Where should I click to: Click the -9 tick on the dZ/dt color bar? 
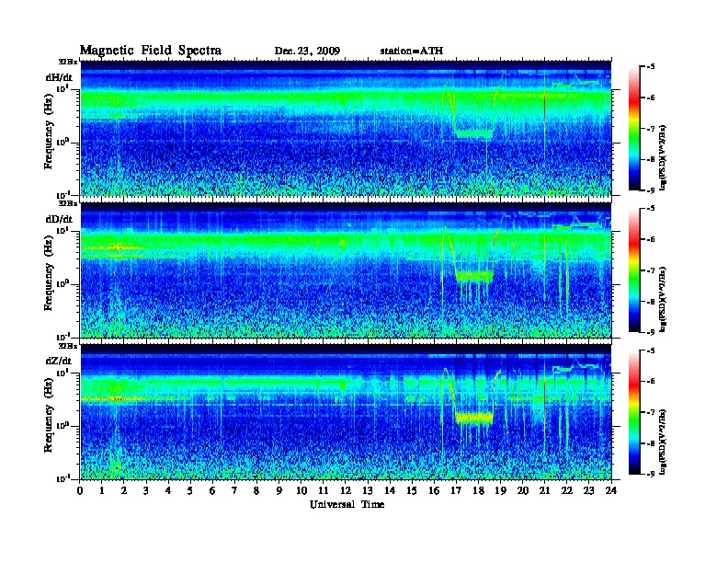click(x=651, y=474)
